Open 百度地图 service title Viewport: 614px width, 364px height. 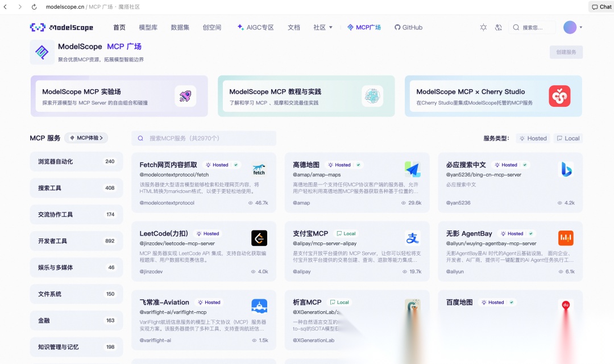(459, 303)
